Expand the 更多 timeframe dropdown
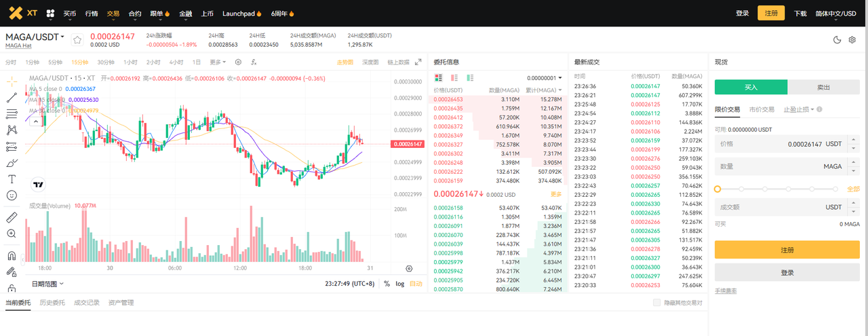Image resolution: width=868 pixels, height=336 pixels. [218, 62]
